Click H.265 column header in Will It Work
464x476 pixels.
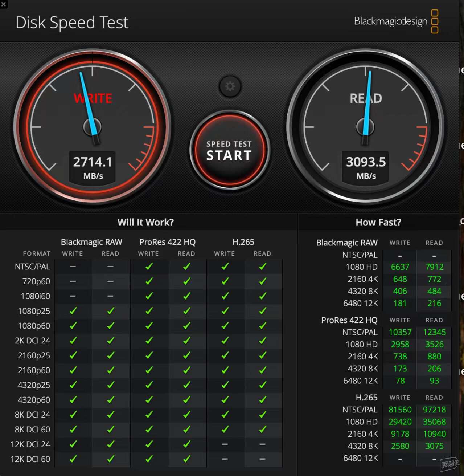tap(243, 242)
